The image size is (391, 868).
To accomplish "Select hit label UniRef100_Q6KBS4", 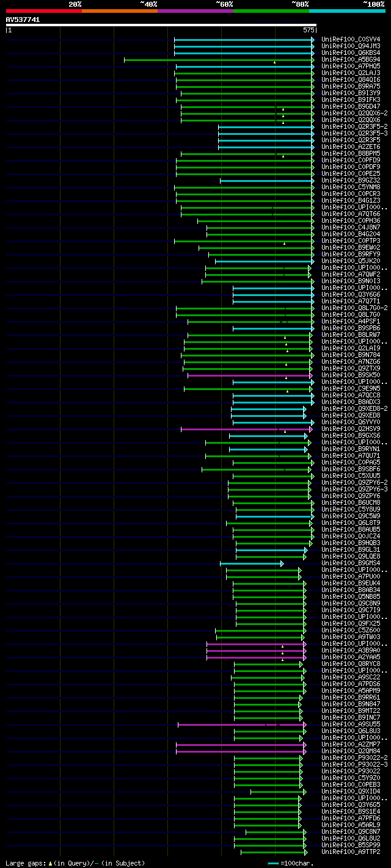I will [x=352, y=52].
